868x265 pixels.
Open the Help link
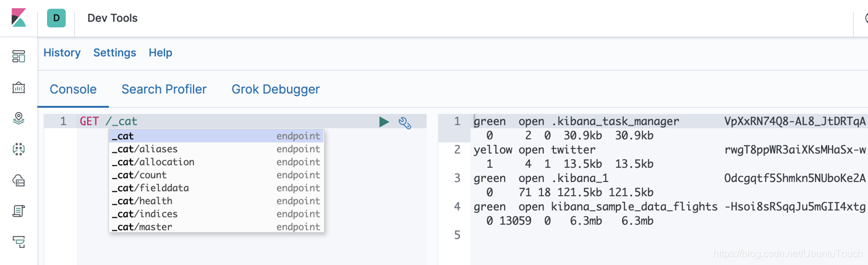coord(160,53)
